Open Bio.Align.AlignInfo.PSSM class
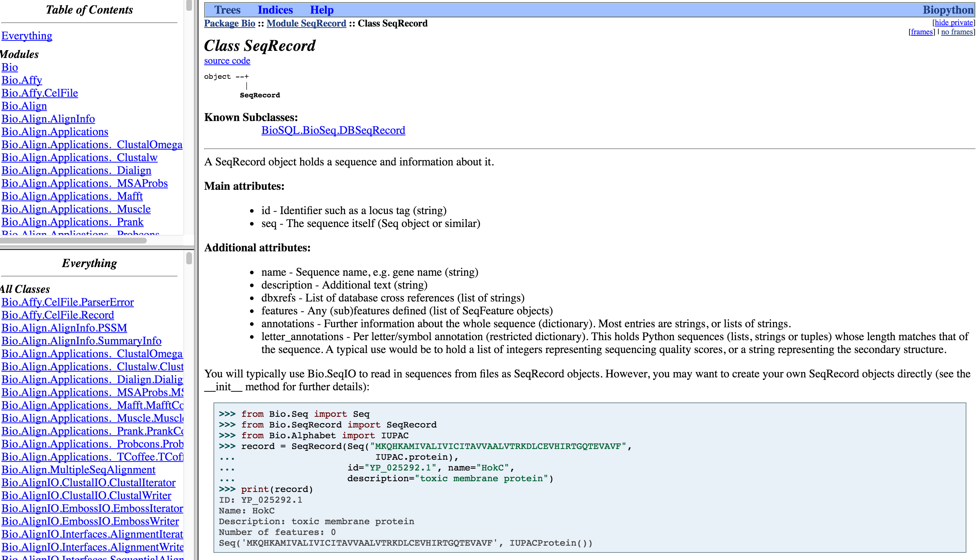 [64, 328]
